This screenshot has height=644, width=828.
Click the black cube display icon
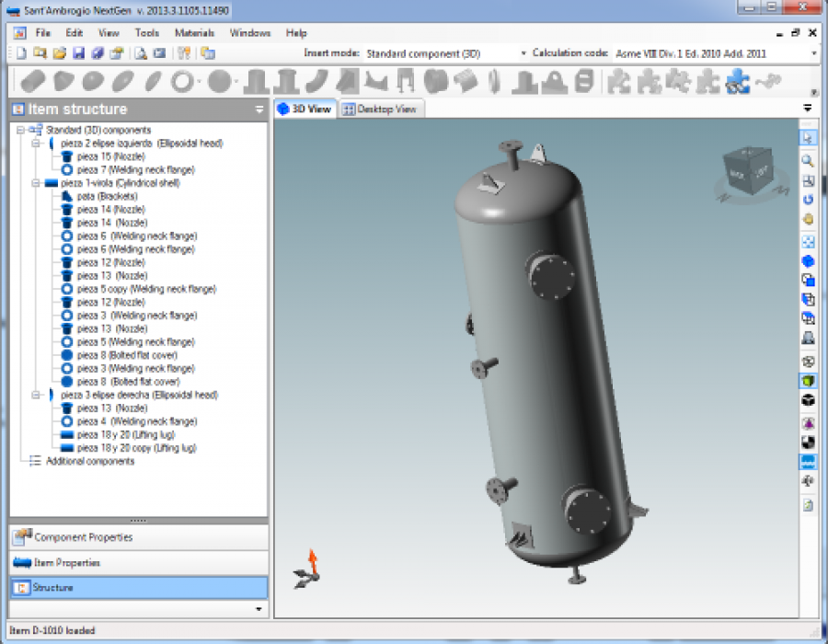(x=808, y=400)
